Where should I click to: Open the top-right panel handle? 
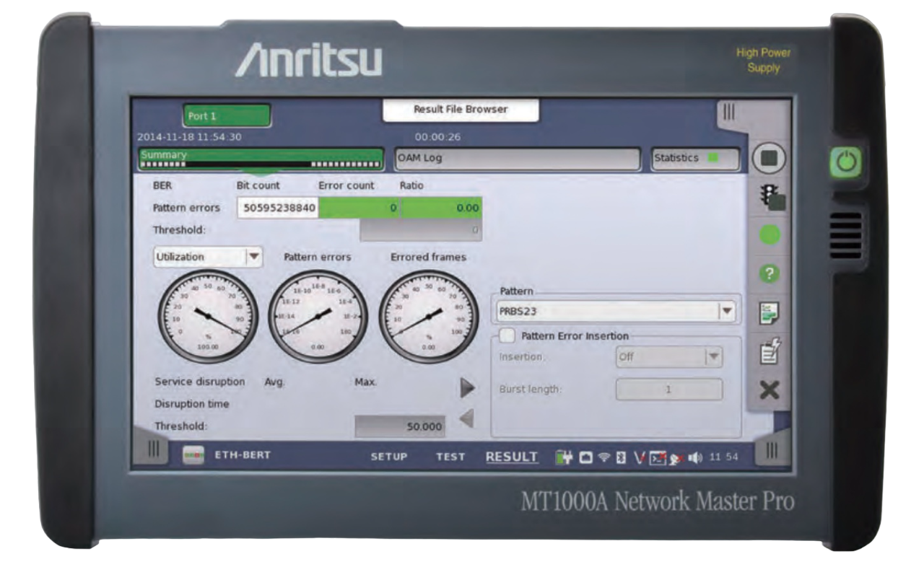pyautogui.click(x=729, y=113)
